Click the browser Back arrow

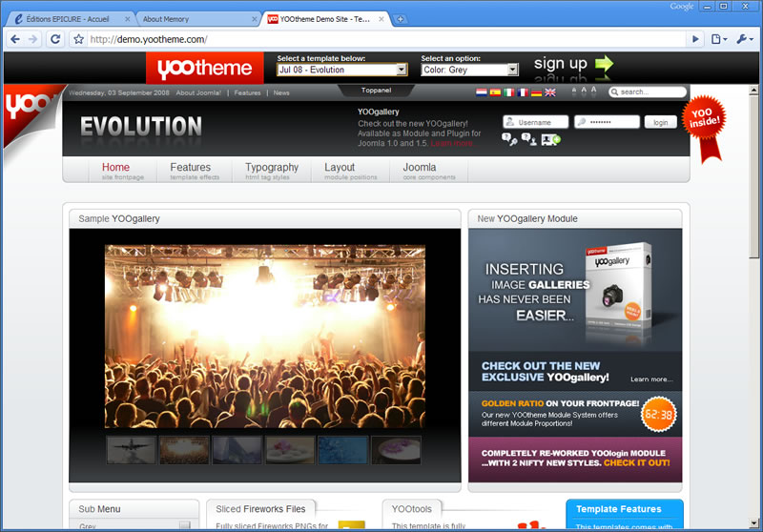click(15, 39)
